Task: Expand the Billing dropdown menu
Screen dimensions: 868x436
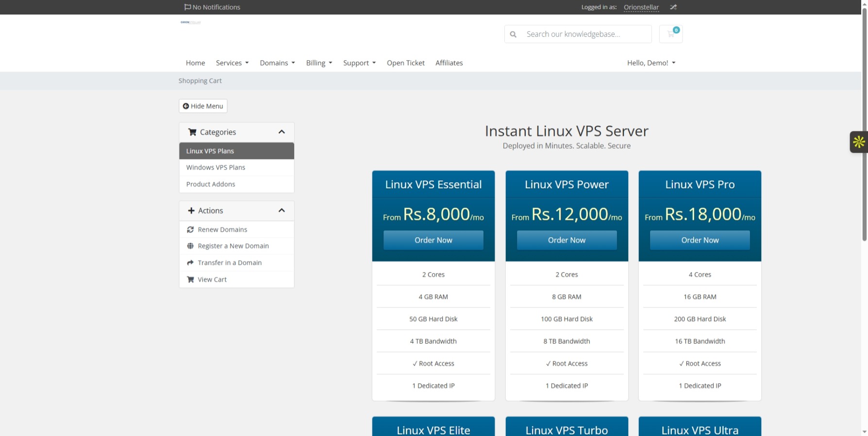Action: tap(319, 63)
